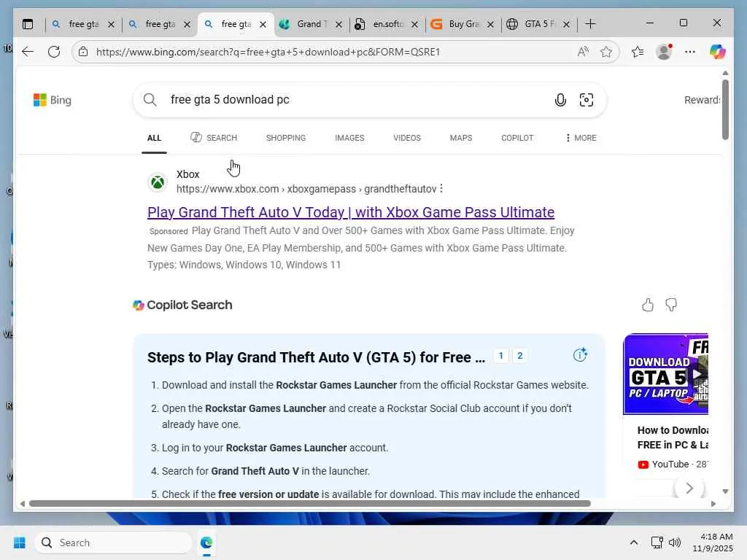
Task: Open the clock and date panel
Action: click(712, 542)
